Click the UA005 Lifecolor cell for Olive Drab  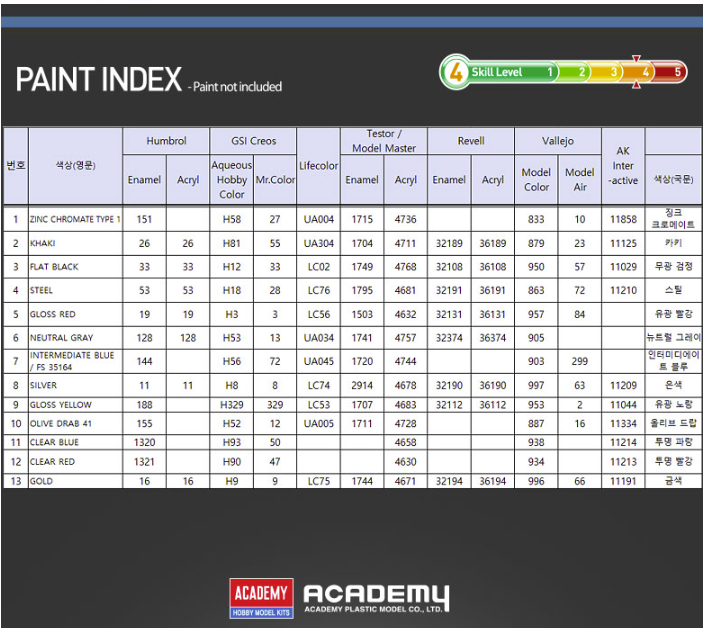pos(318,424)
